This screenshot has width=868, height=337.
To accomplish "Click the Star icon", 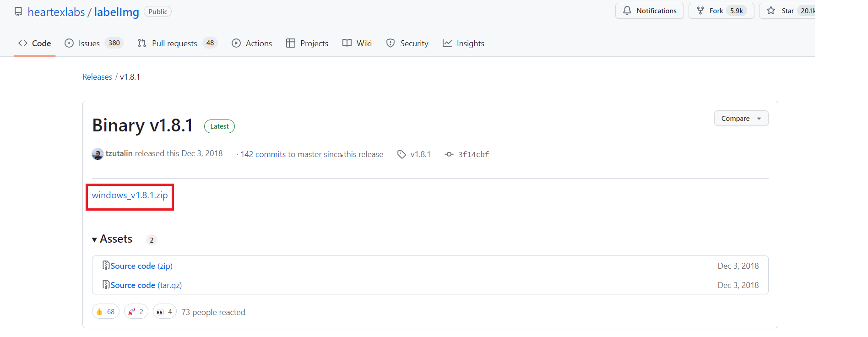I will coord(771,11).
